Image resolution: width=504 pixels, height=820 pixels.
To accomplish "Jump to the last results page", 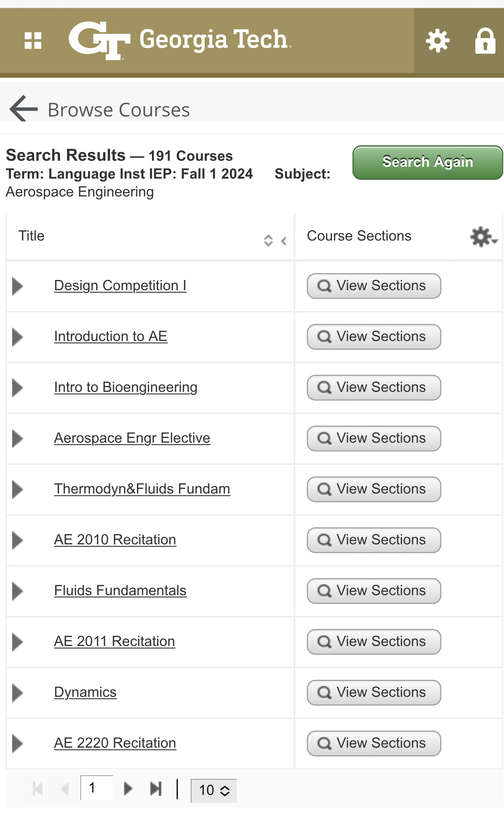I will 156,788.
